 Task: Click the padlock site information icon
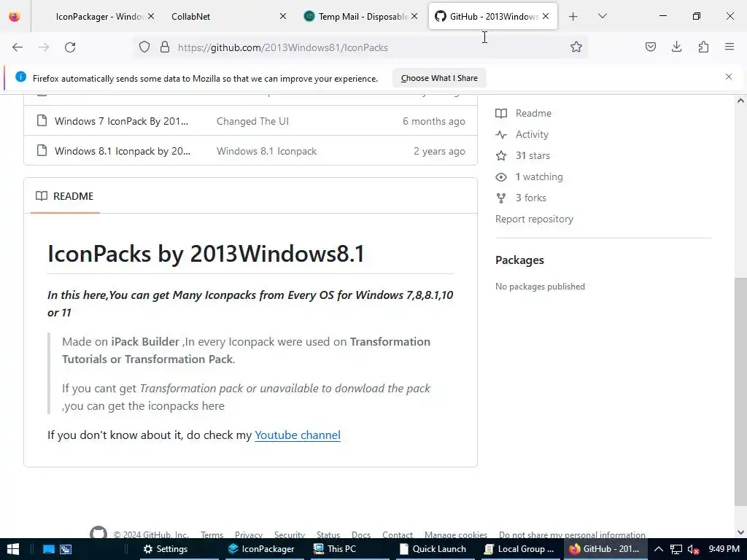[x=165, y=47]
